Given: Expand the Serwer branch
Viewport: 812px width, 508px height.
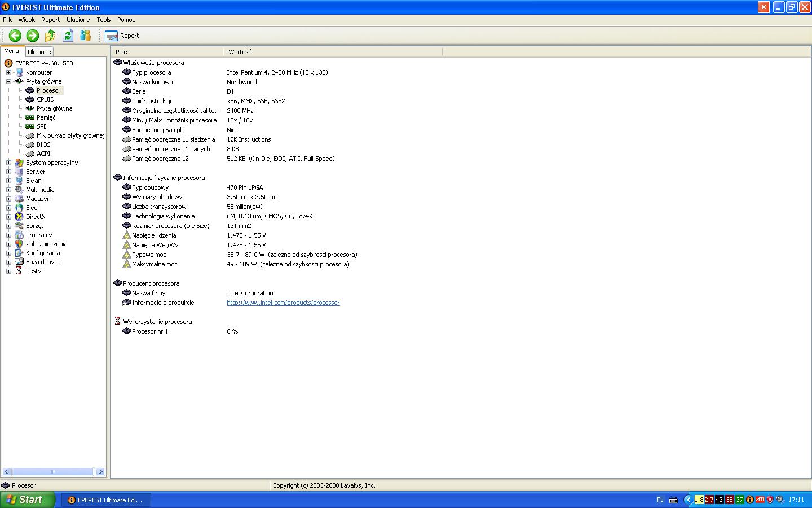Looking at the screenshot, I should pos(8,172).
